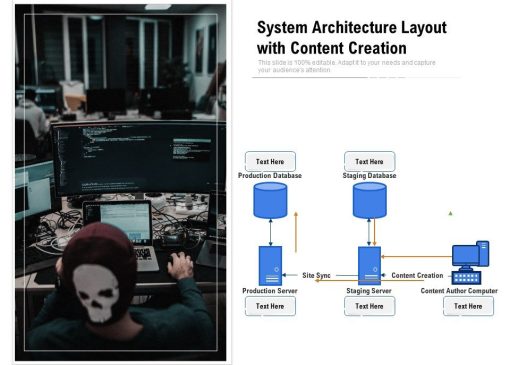
Task: Click the Content Author Computer icon
Action: tap(470, 263)
